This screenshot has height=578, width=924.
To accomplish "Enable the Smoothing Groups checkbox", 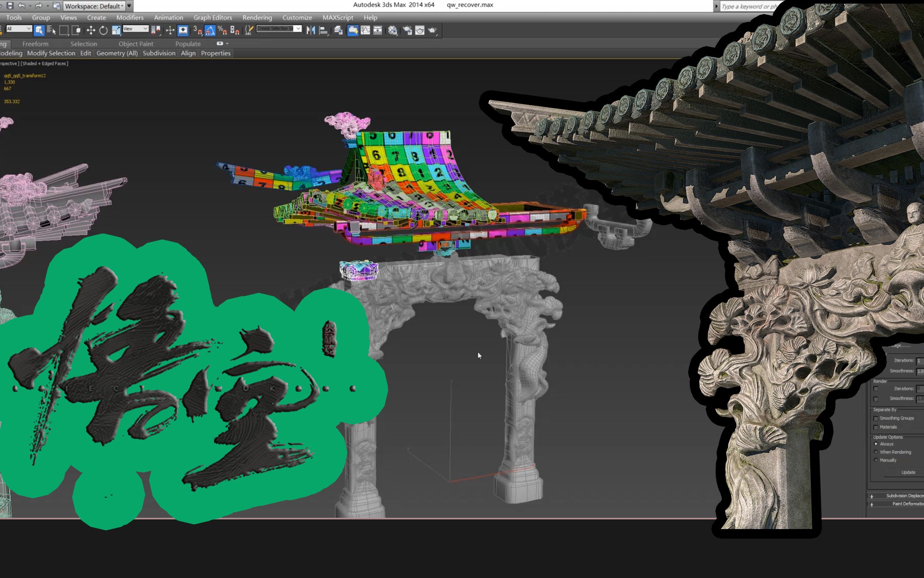I will pyautogui.click(x=876, y=418).
